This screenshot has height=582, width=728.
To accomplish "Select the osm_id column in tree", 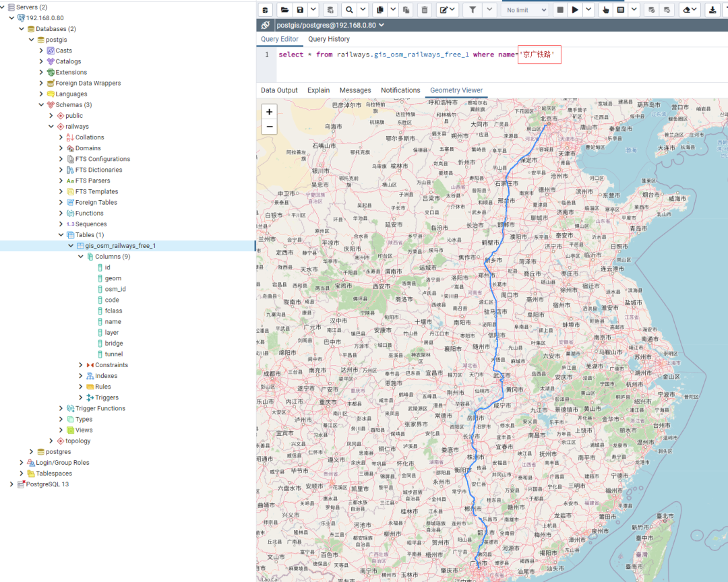I will 115,289.
